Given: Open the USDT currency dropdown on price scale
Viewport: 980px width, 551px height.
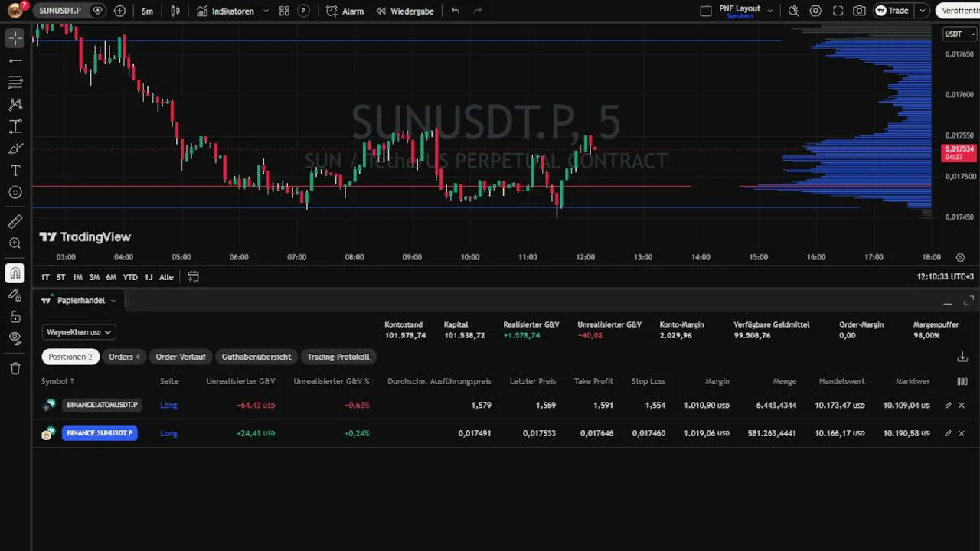Looking at the screenshot, I should coord(959,34).
